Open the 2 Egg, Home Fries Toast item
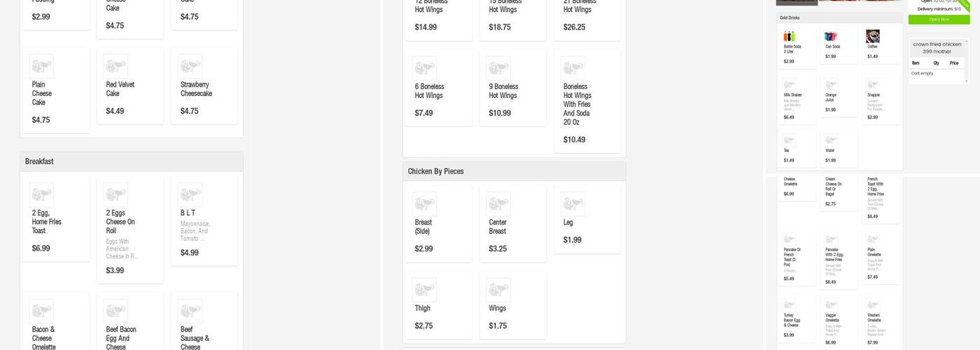The height and width of the screenshot is (350, 980). 55,218
